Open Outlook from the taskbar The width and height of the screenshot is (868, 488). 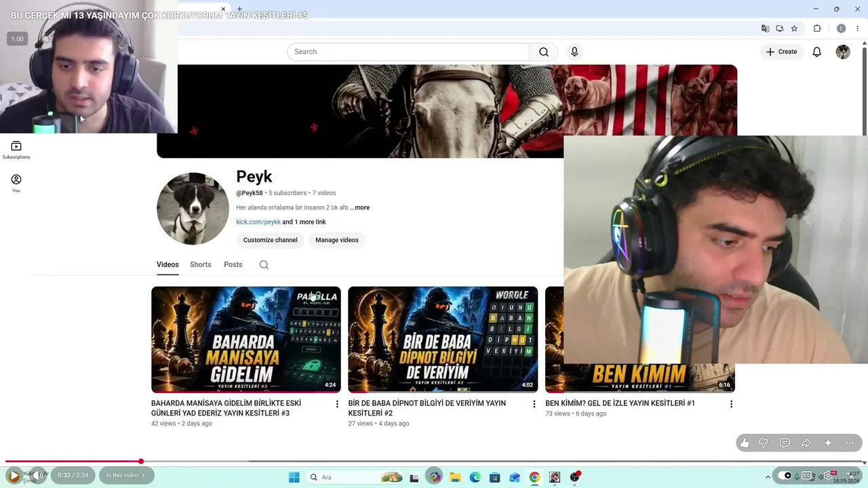click(x=515, y=477)
